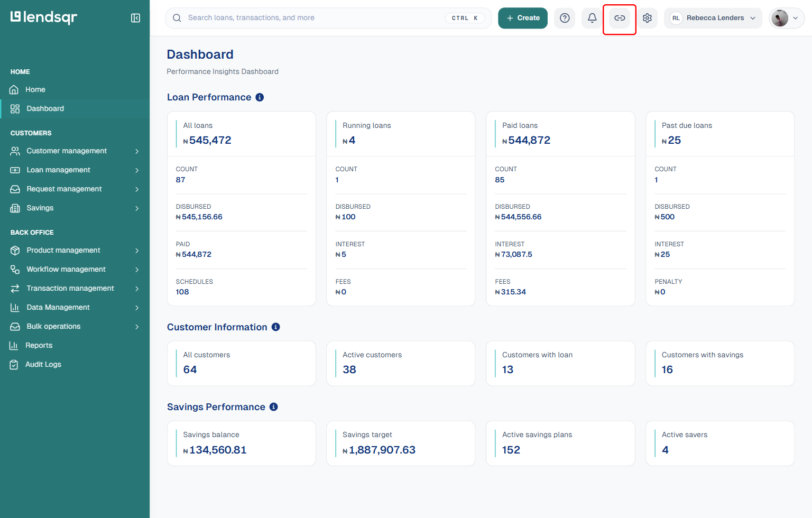Click the Savings sidebar icon
The height and width of the screenshot is (518, 812).
[15, 208]
